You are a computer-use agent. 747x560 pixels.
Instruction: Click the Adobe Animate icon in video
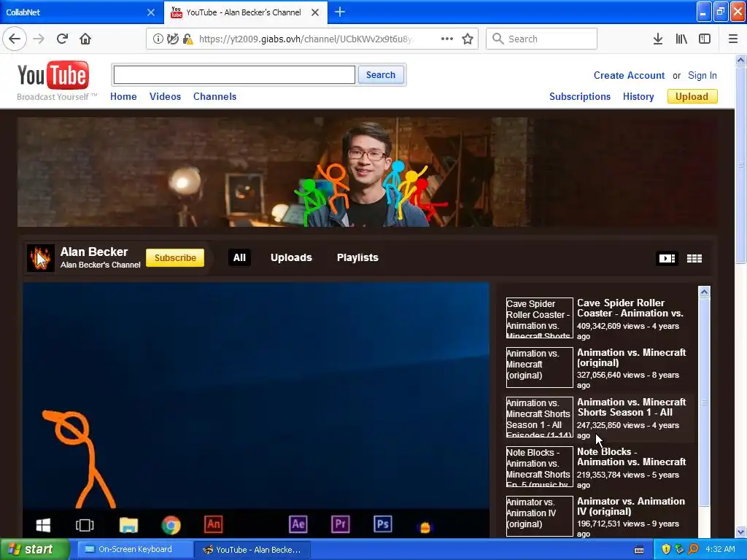(214, 524)
